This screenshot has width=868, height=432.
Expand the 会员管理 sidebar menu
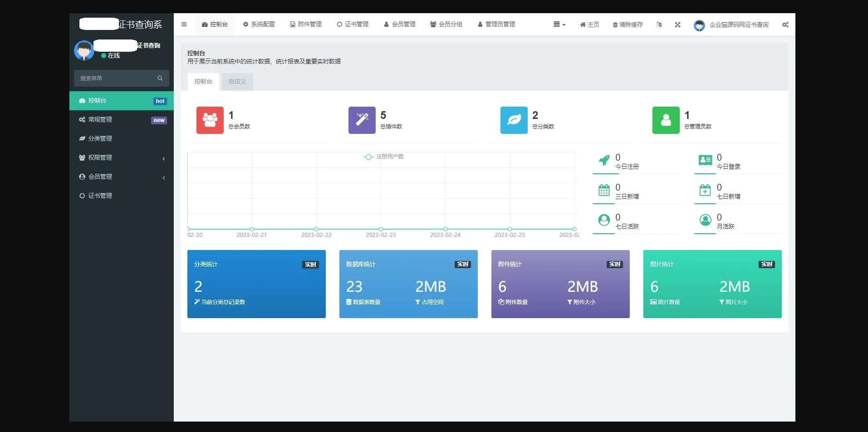click(x=121, y=177)
